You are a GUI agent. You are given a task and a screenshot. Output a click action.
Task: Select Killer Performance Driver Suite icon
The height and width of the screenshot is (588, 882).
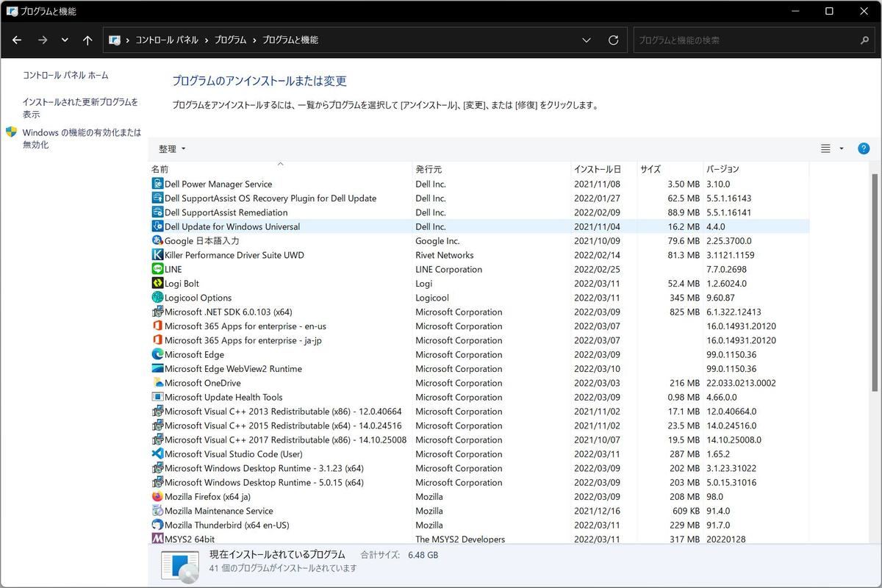click(x=157, y=255)
